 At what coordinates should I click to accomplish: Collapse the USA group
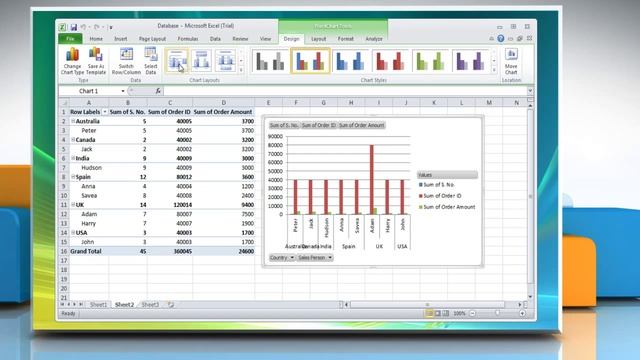point(73,232)
